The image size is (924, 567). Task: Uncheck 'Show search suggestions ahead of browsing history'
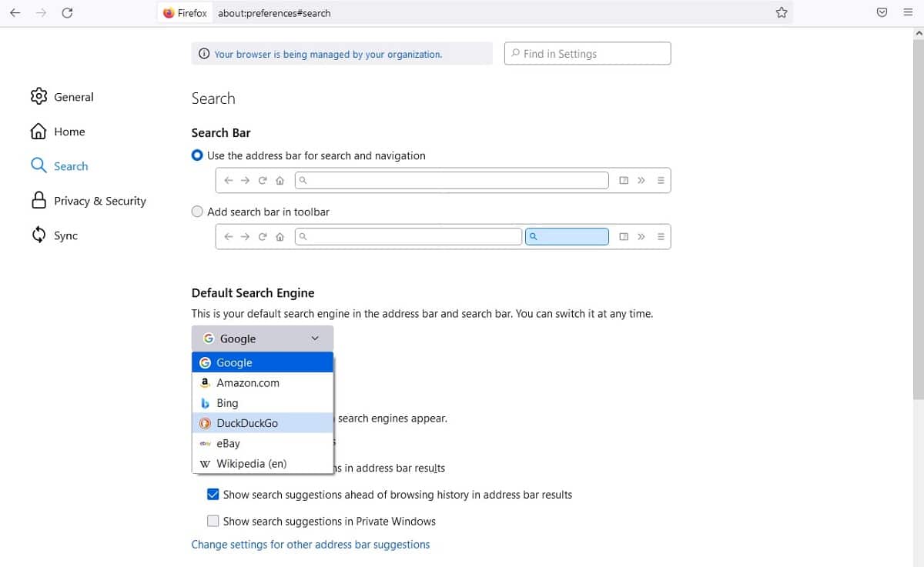[213, 495]
